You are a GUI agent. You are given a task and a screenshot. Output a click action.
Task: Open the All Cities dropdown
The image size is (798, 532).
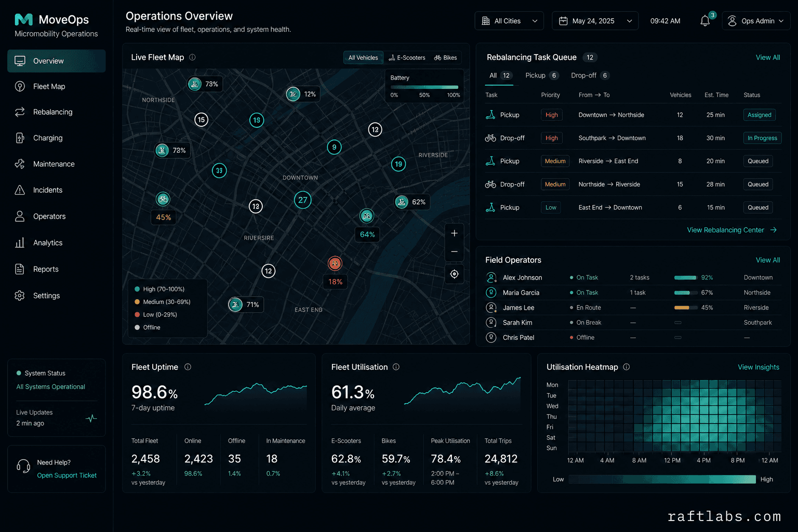[509, 21]
